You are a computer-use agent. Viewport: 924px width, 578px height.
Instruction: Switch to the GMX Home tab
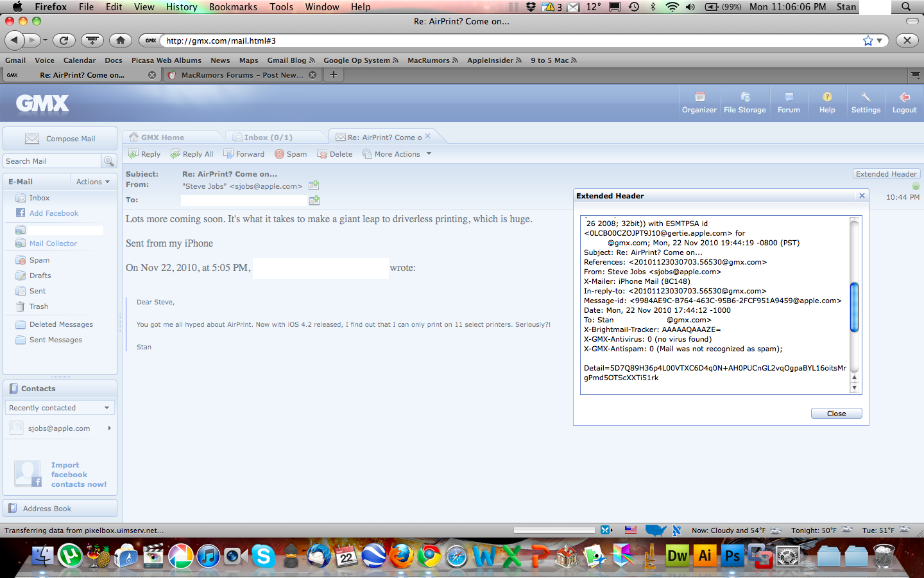[162, 137]
